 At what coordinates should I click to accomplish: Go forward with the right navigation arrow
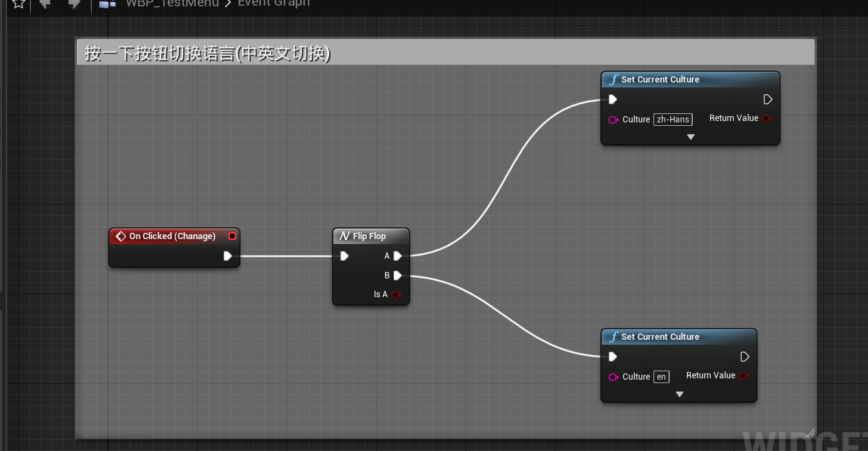73,3
